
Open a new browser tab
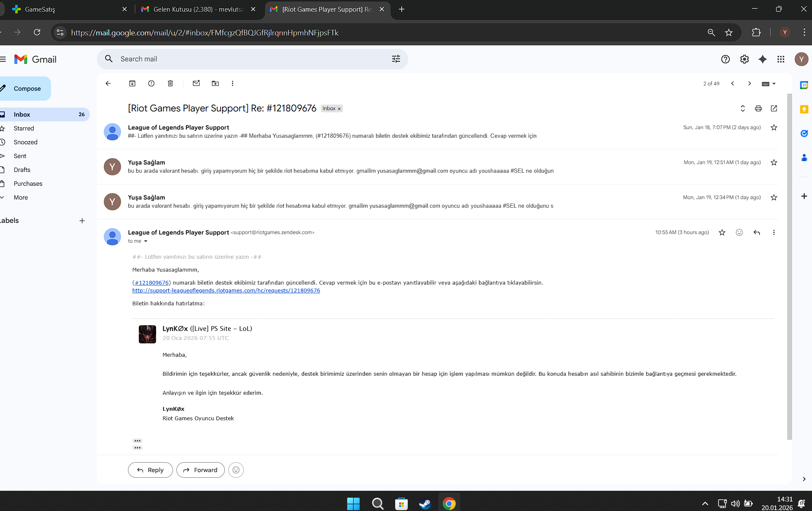[402, 9]
